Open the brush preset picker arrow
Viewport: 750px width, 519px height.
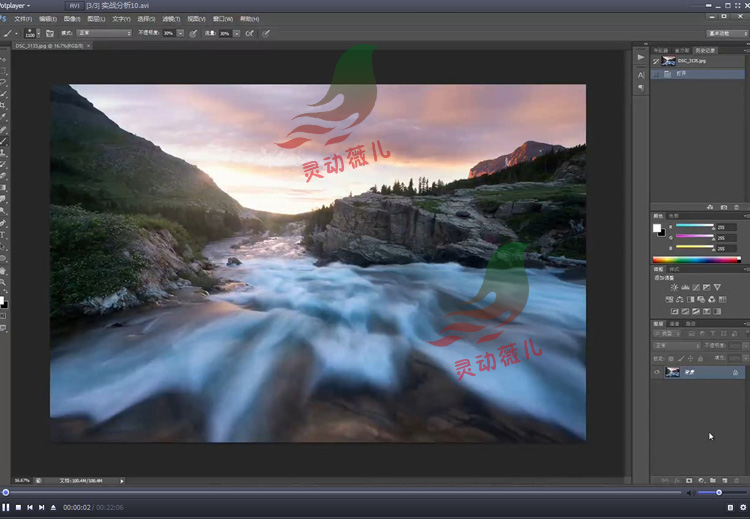[38, 33]
